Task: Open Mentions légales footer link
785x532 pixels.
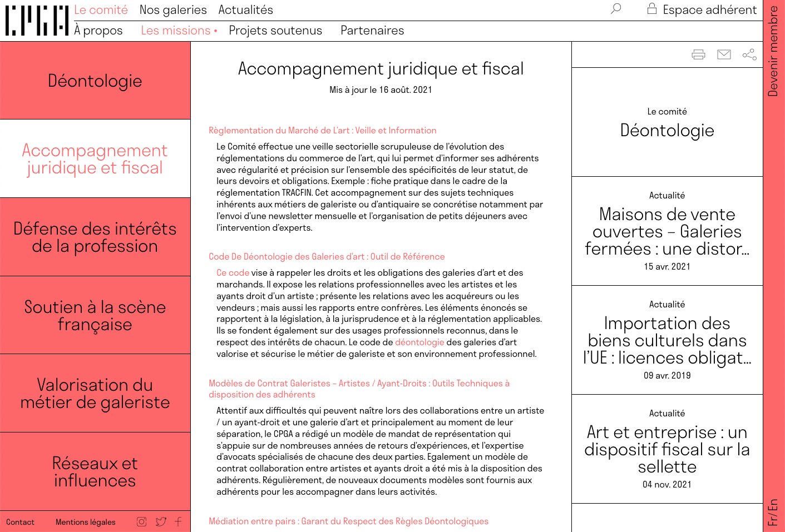Action: click(x=86, y=522)
